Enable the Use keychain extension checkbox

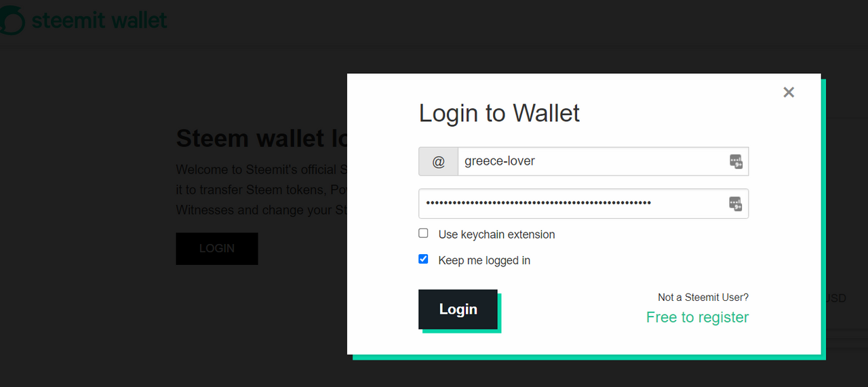[423, 233]
